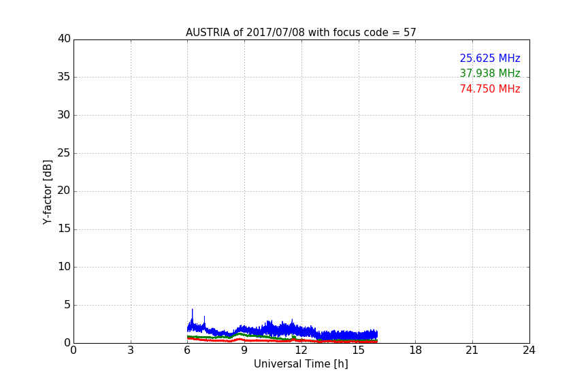Click the y-axis tick label '20'
Image resolution: width=588 pixels, height=392 pixels.
point(64,191)
